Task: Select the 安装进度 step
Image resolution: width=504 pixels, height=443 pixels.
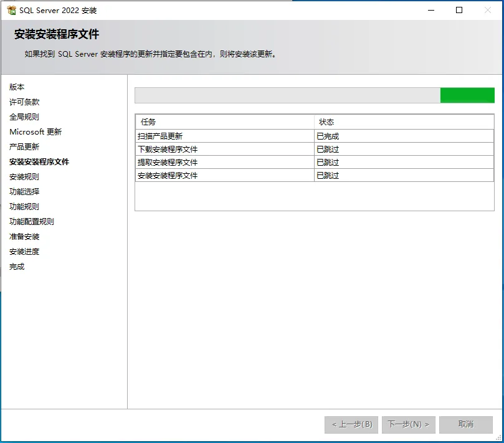Action: tap(24, 251)
